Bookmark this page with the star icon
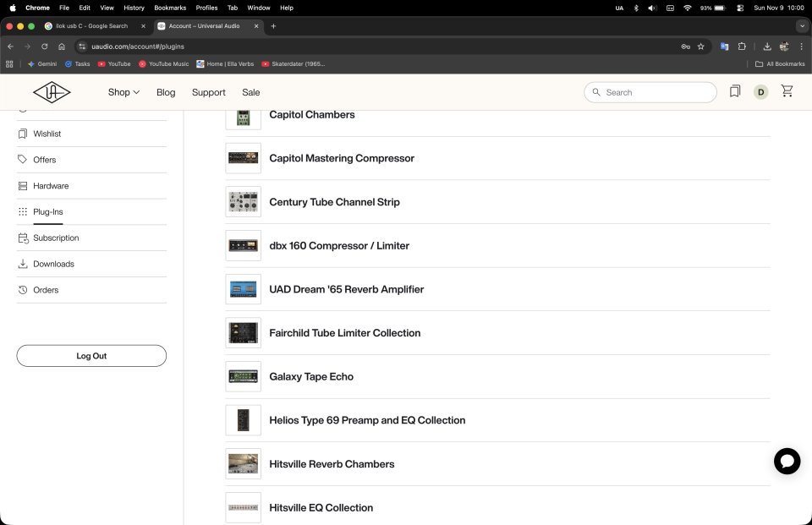The width and height of the screenshot is (812, 525). point(700,46)
